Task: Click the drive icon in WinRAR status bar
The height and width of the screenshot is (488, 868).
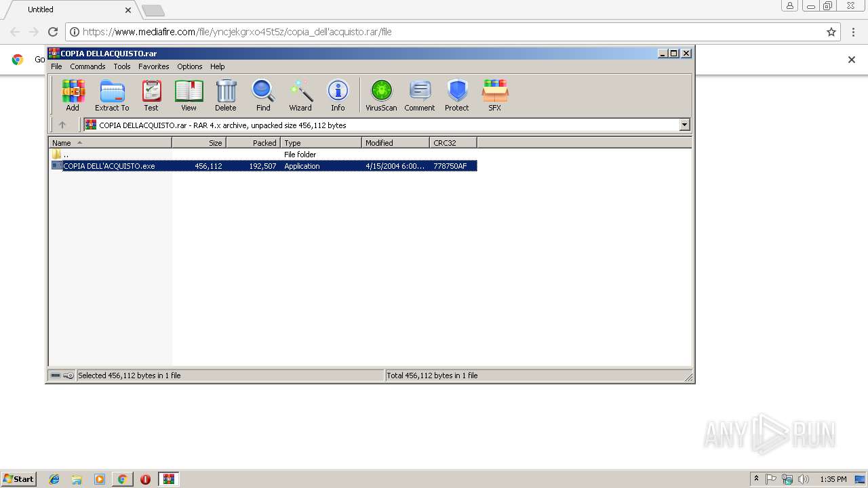Action: pyautogui.click(x=56, y=375)
